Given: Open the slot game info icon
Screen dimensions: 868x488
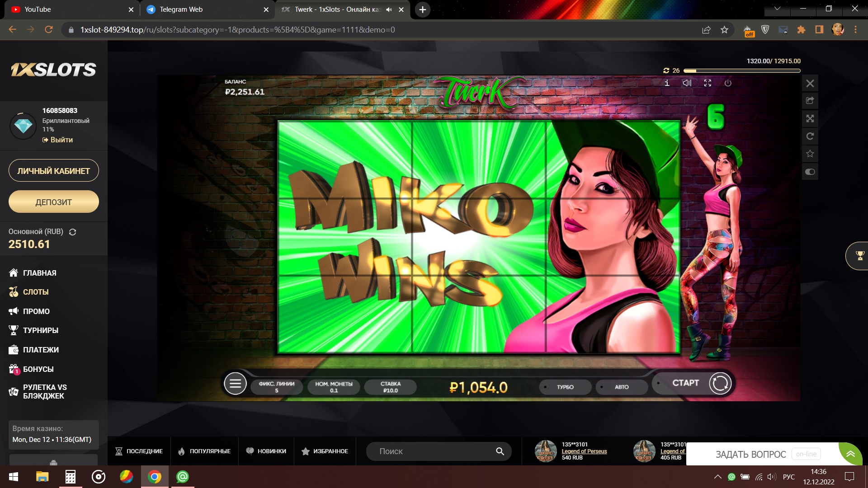Looking at the screenshot, I should (x=667, y=83).
